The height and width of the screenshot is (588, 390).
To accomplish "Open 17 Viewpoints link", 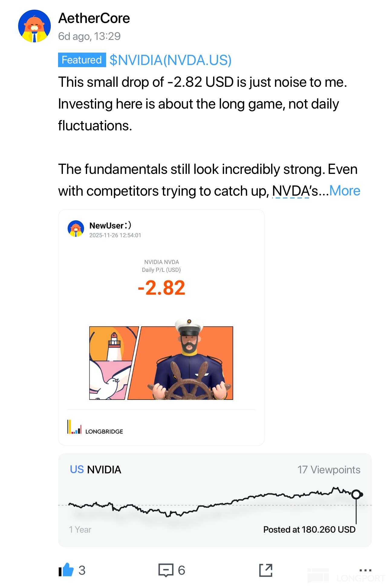I will (x=329, y=470).
